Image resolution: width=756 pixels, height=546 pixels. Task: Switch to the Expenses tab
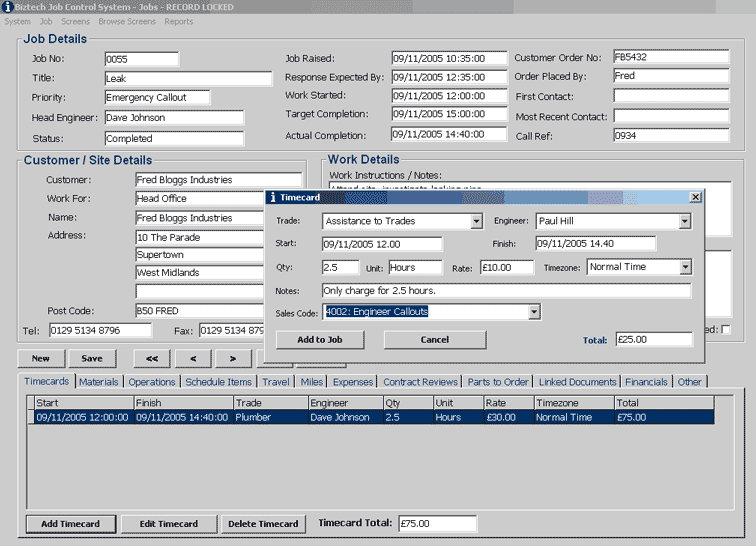point(353,382)
